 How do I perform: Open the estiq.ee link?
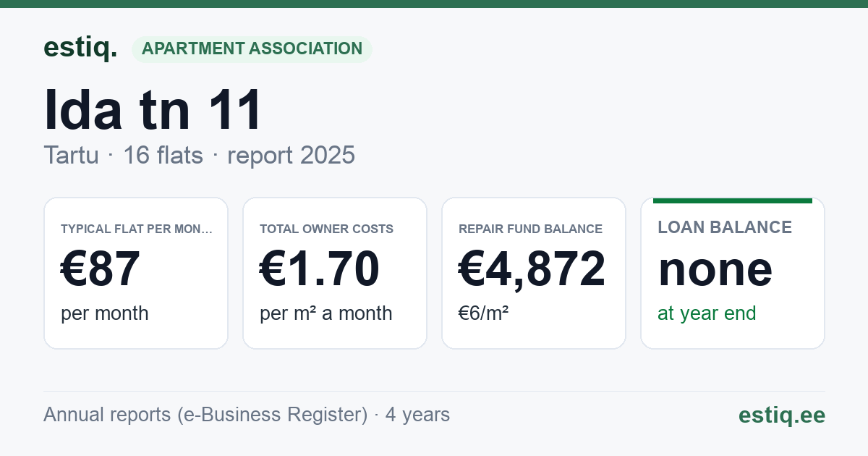(x=781, y=415)
